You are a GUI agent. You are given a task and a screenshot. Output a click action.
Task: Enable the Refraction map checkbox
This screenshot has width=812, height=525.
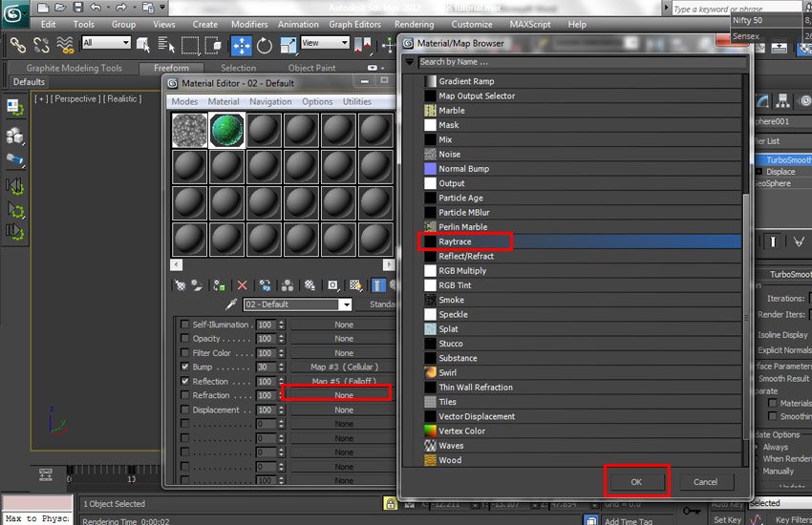click(184, 395)
